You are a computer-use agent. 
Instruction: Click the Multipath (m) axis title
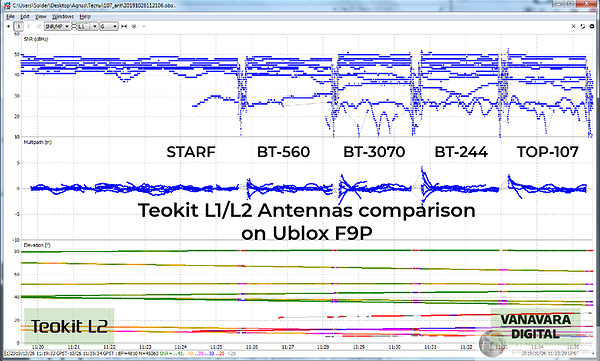(38, 142)
